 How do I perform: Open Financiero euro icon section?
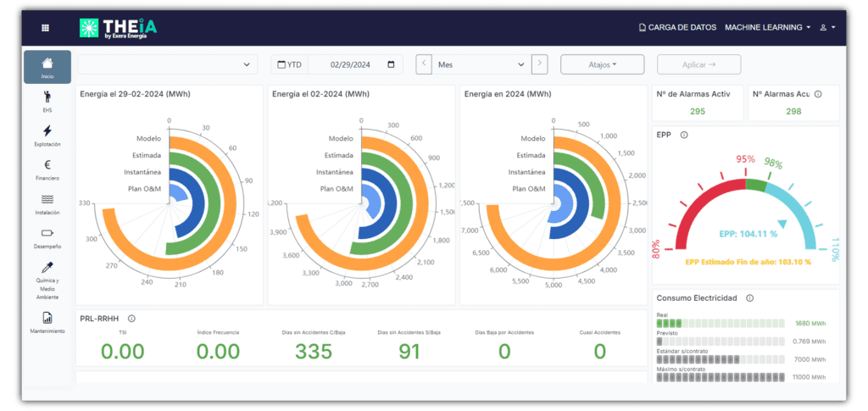(47, 169)
